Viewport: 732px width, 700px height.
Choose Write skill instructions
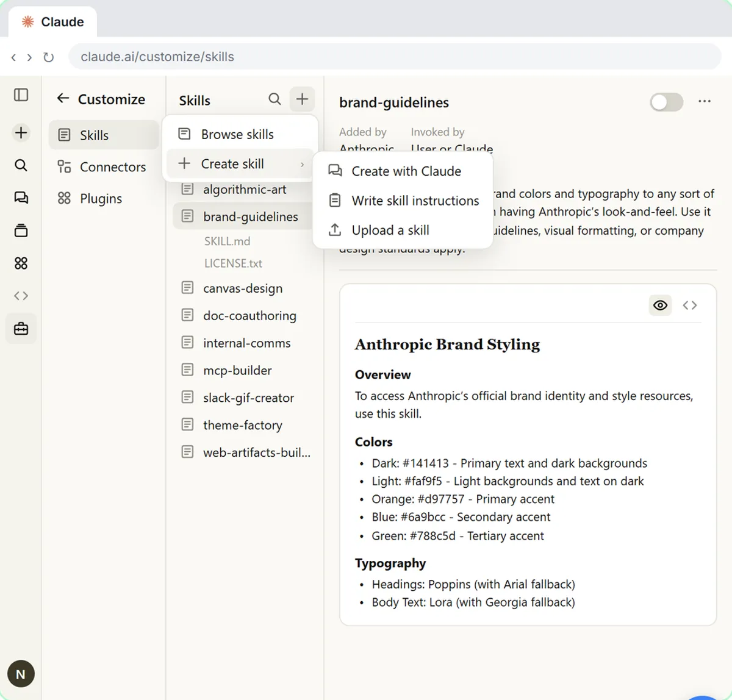click(x=403, y=200)
